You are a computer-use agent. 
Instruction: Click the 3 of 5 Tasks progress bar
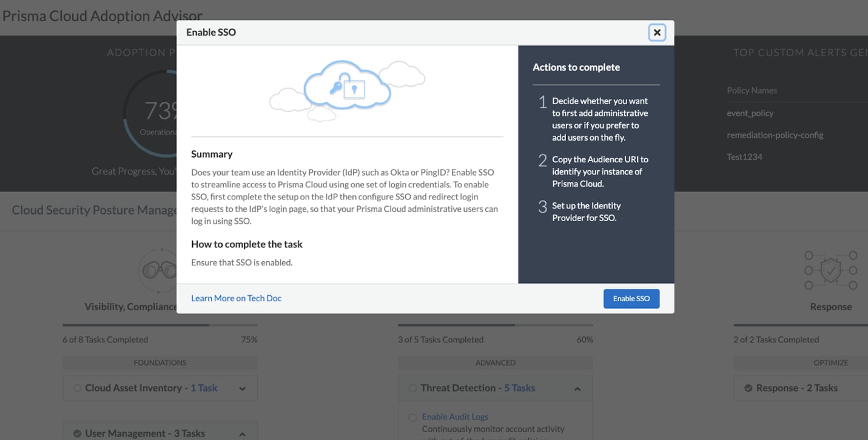[x=496, y=325]
